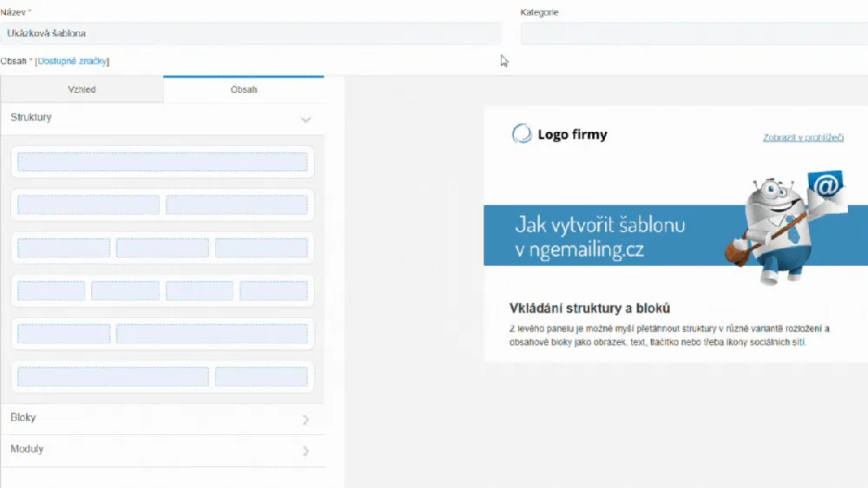
Task: Open the Dostupné značky link
Action: 72,62
